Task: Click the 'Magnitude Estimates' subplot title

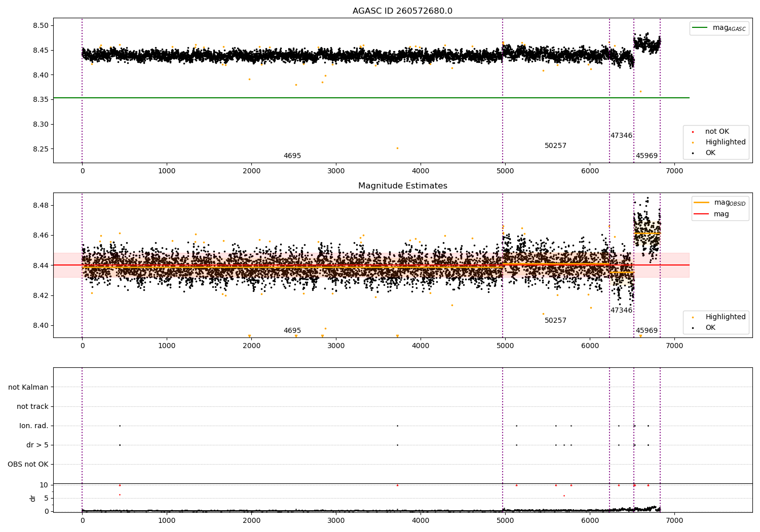Action: point(402,186)
